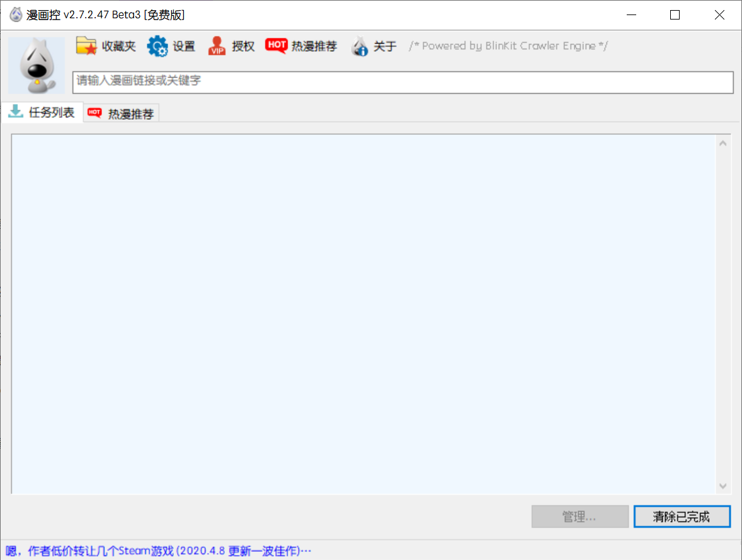Click the mascot logo in the top-left

[36, 65]
